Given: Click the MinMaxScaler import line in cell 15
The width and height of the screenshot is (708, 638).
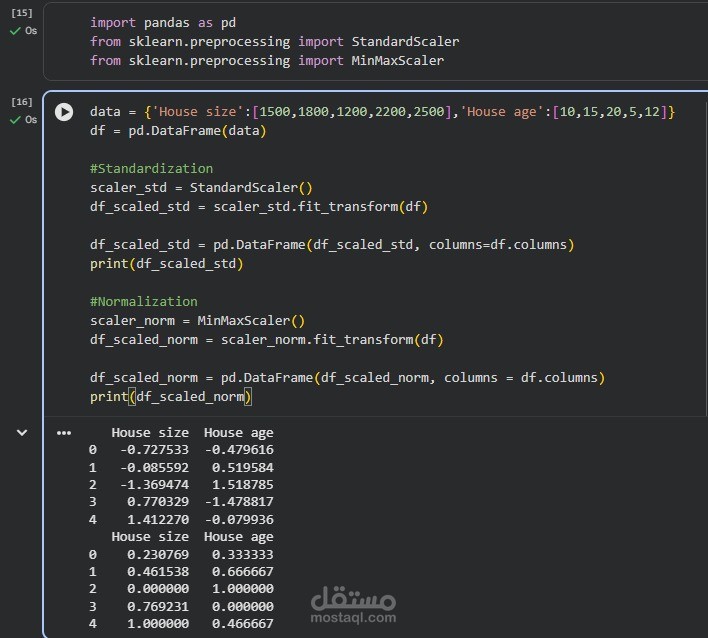Looking at the screenshot, I should [267, 61].
